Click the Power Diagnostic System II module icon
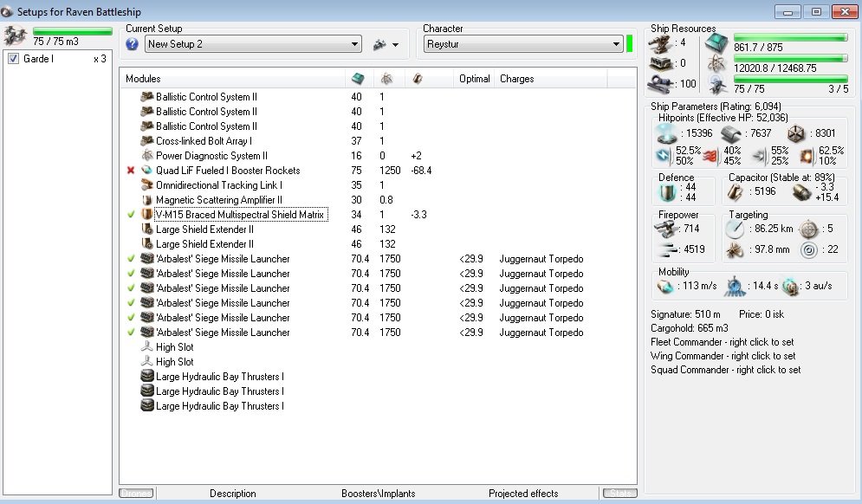The height and width of the screenshot is (504, 862). pyautogui.click(x=146, y=156)
